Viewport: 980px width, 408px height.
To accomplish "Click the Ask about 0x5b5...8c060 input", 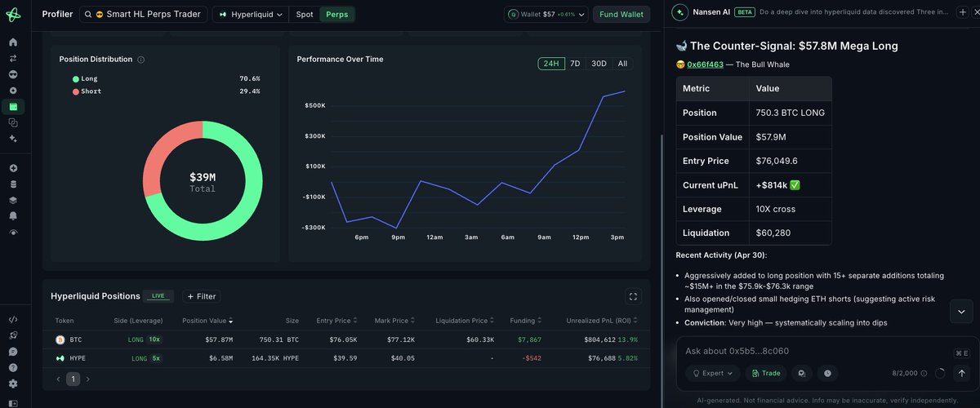I will (817, 351).
